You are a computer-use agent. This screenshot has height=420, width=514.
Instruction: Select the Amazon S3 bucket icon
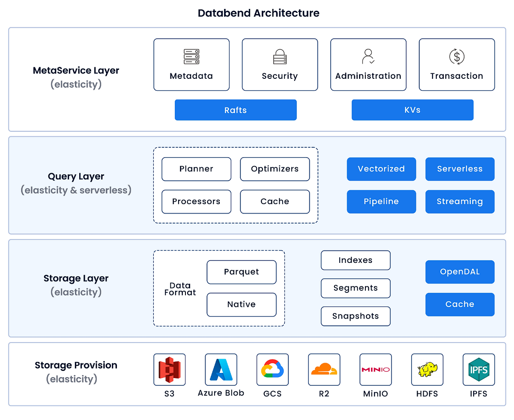click(x=169, y=369)
